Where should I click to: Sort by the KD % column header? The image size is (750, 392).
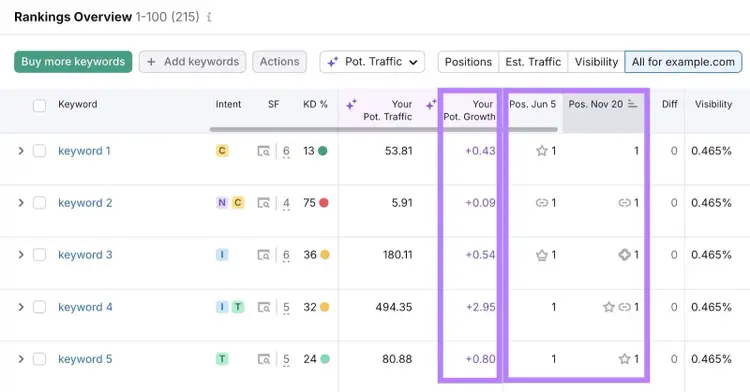tap(315, 104)
